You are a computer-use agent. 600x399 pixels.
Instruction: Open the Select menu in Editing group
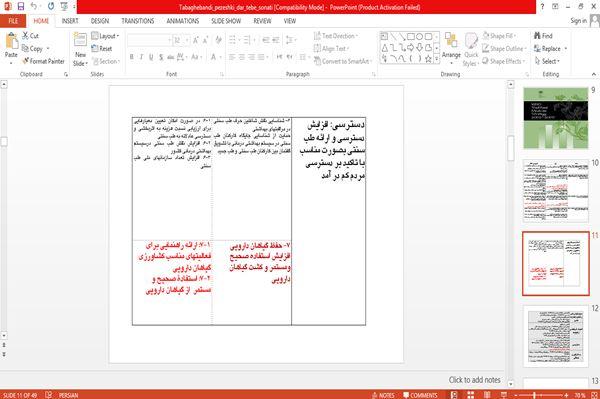click(547, 61)
